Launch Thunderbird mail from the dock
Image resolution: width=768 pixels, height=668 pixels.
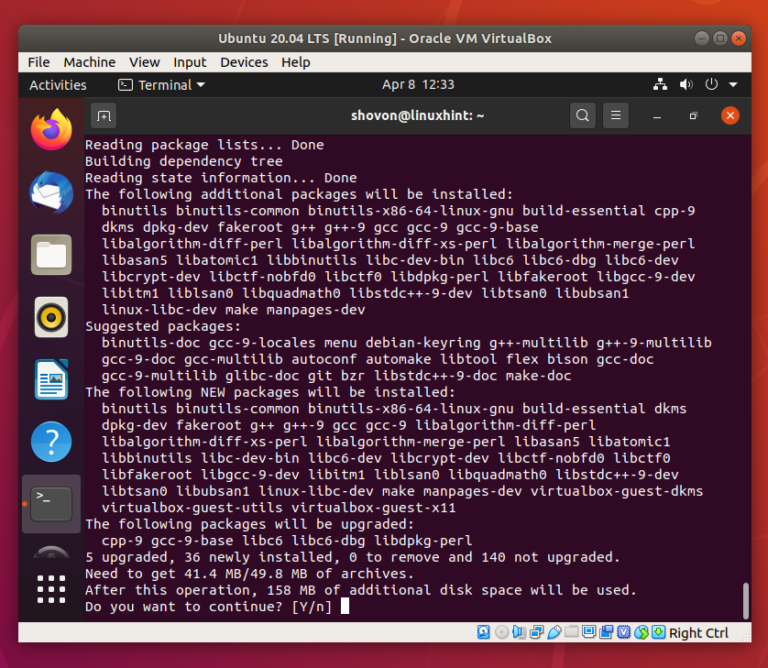coord(51,192)
